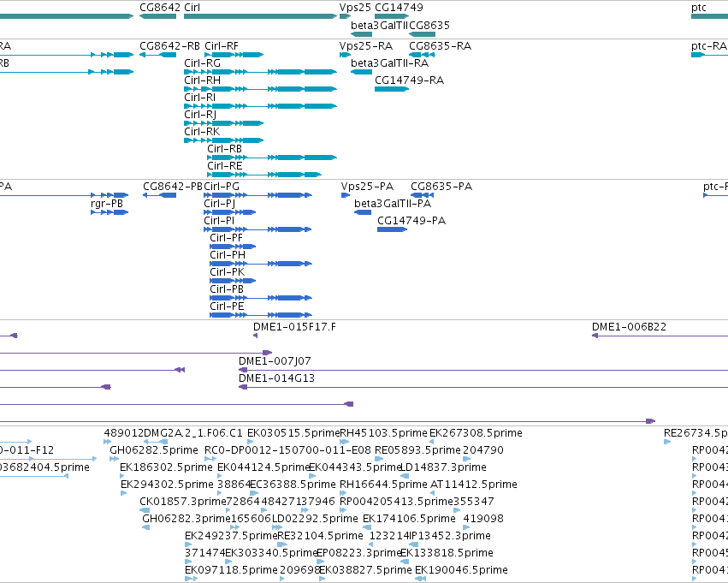
Task: Click the rgr-PB protein label
Action: click(x=107, y=204)
